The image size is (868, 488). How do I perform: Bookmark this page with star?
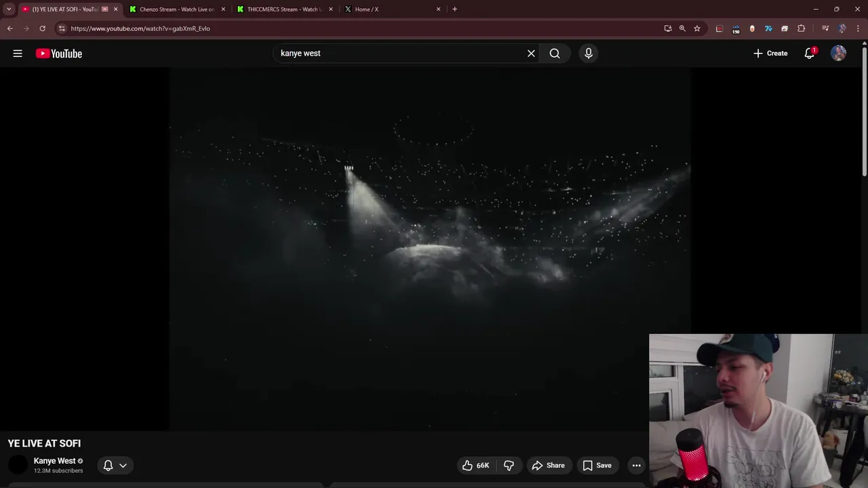697,28
